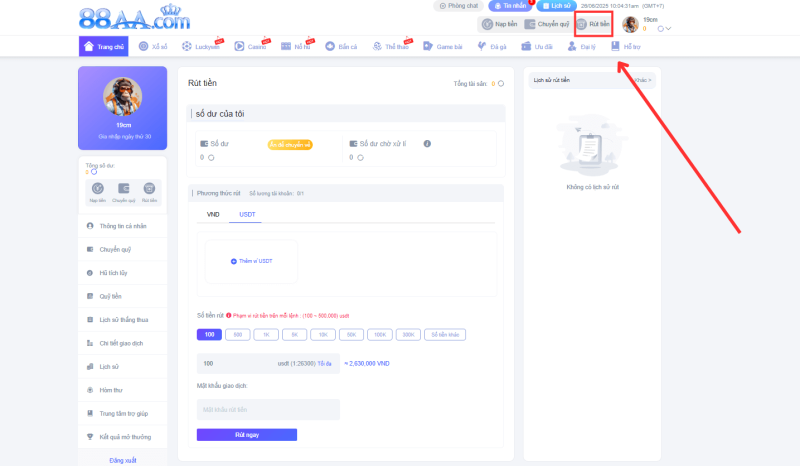This screenshot has width=800, height=466.
Task: Open the Luckywin menu item
Action: coord(201,46)
